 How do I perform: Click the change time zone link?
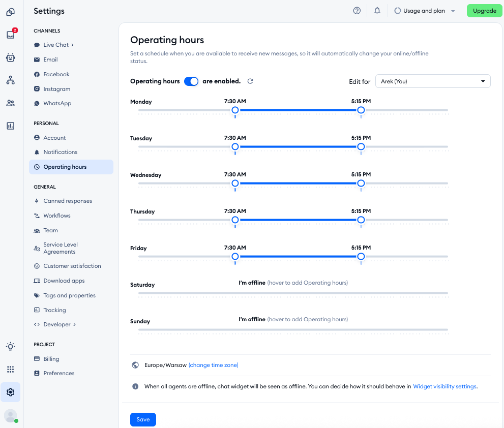point(213,365)
